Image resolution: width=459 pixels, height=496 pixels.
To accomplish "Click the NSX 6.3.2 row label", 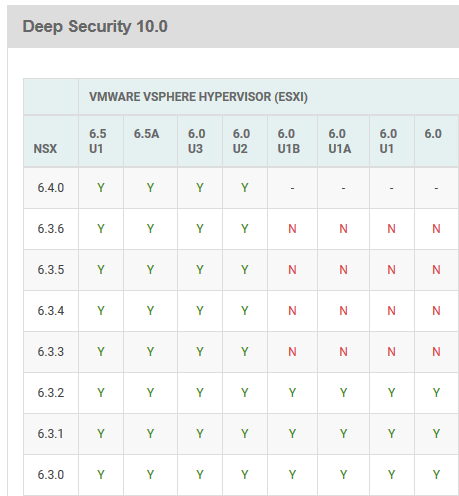I will coord(51,393).
